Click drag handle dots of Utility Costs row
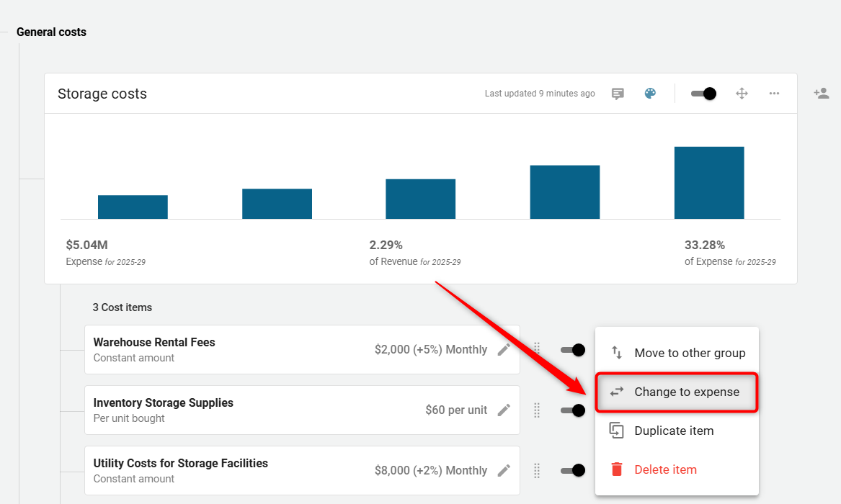Viewport: 841px width, 504px height. 537,471
